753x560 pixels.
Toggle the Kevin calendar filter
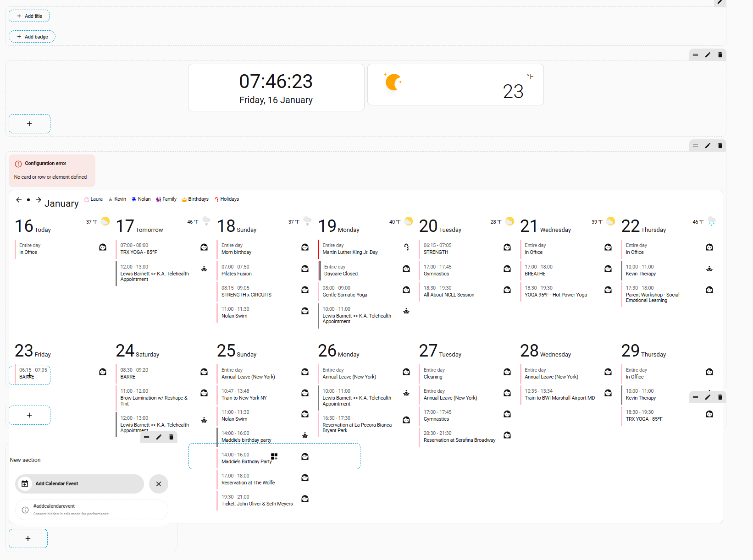[x=117, y=199]
